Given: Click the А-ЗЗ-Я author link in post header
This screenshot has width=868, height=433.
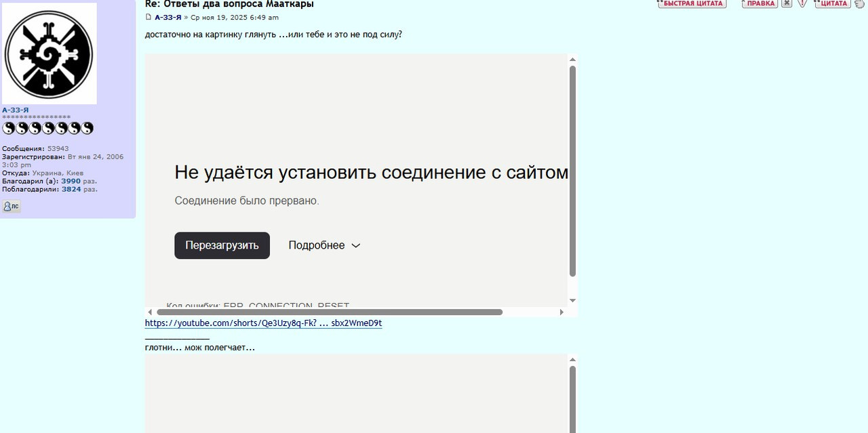Looking at the screenshot, I should (x=167, y=18).
